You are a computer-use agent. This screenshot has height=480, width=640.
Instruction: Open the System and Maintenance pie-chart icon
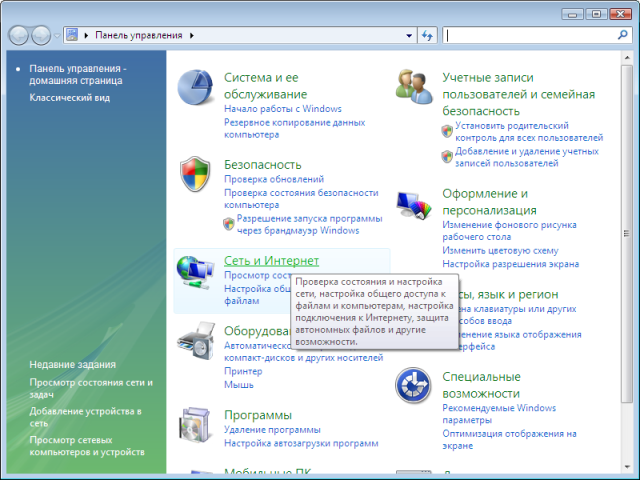[x=195, y=87]
